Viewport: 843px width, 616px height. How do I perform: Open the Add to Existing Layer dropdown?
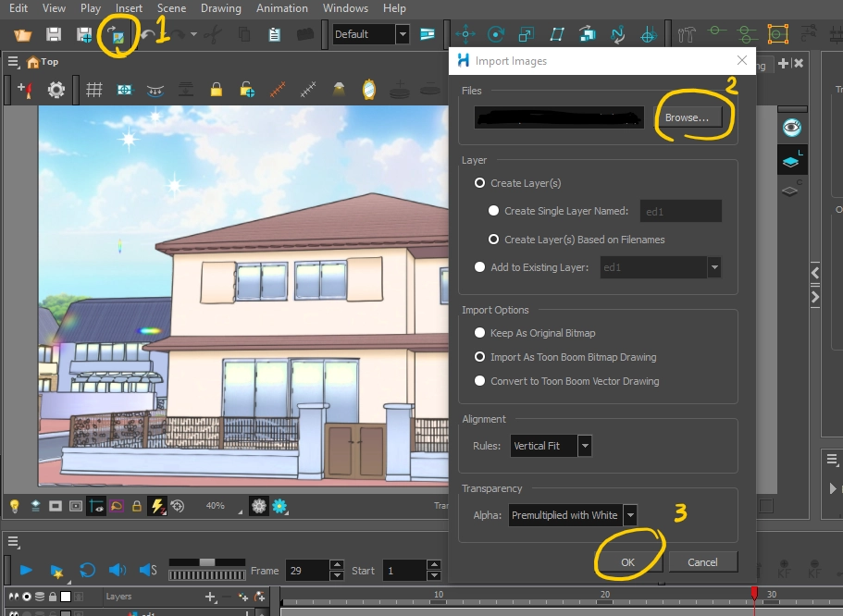pos(714,267)
